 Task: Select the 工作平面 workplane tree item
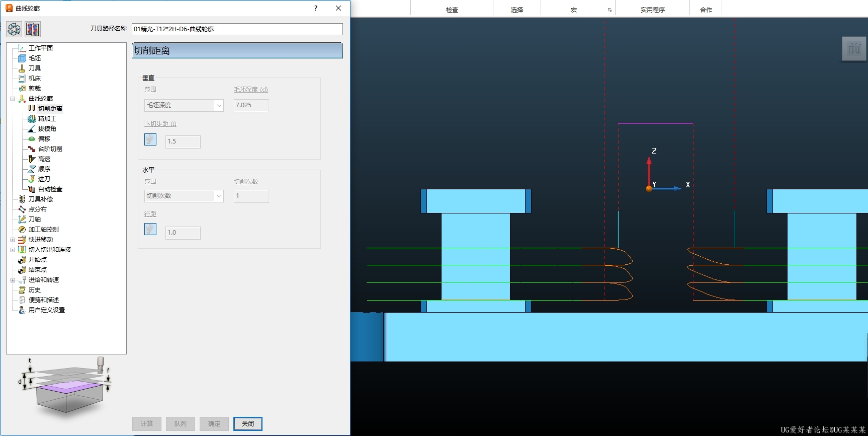(x=40, y=48)
